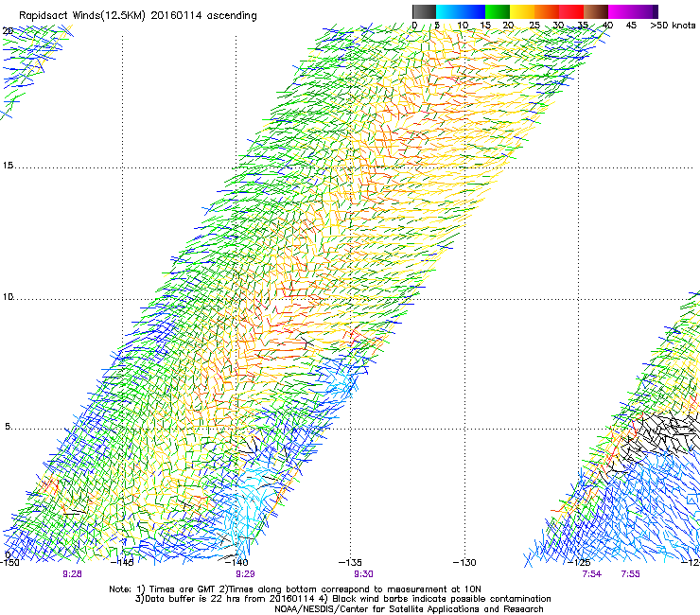Click the purple time stamp '9:28'
700x615 pixels.
[72, 574]
